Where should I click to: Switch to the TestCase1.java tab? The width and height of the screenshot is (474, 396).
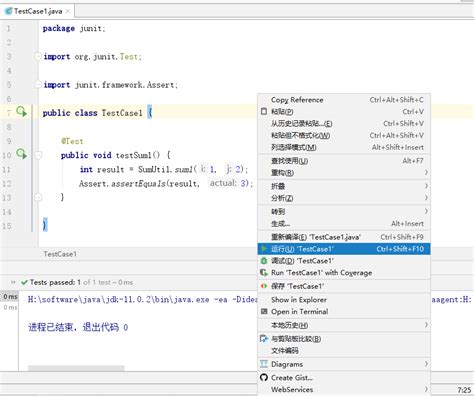click(x=37, y=11)
